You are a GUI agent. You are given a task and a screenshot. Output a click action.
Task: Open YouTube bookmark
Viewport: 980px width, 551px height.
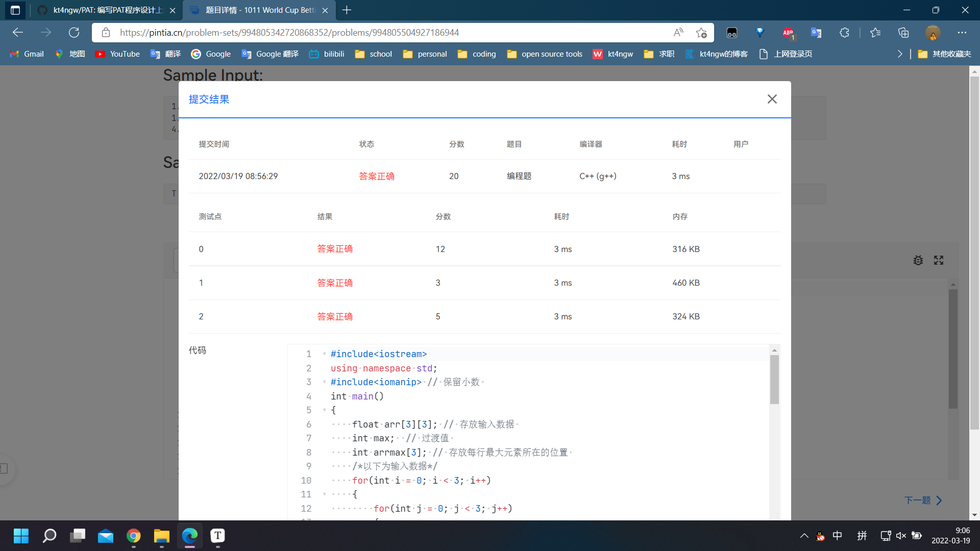(117, 54)
